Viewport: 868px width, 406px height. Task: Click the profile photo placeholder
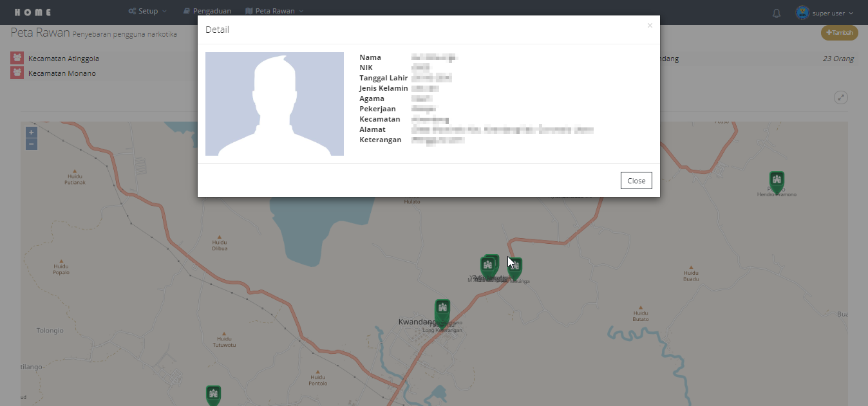pyautogui.click(x=274, y=104)
